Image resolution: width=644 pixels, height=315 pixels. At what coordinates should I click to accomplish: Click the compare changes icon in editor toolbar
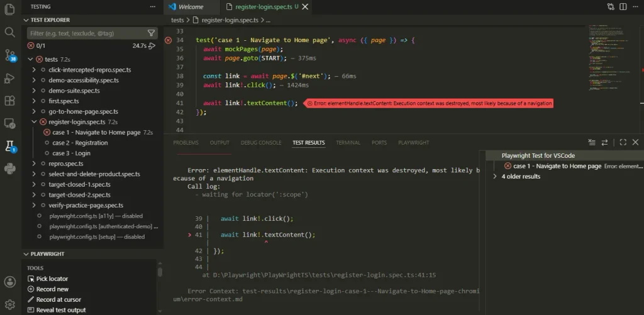611,6
